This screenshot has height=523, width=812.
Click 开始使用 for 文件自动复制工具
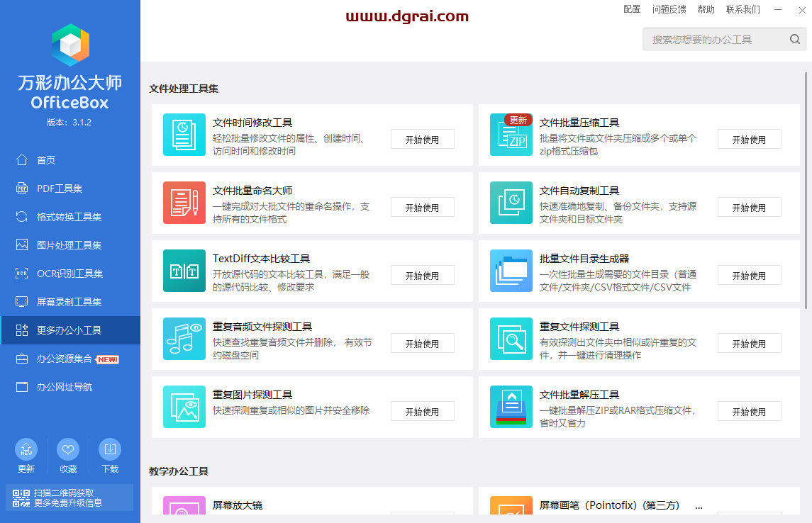pos(750,208)
